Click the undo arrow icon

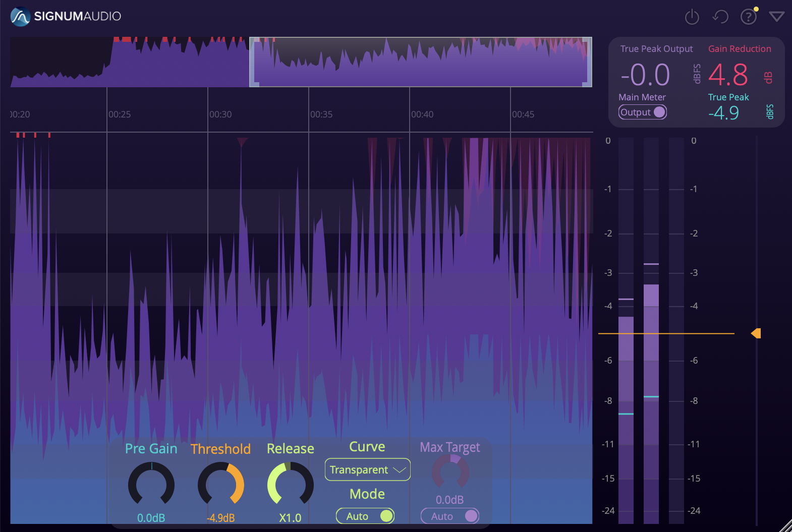tap(720, 17)
